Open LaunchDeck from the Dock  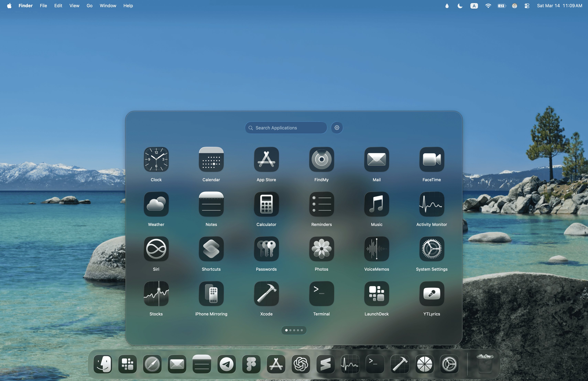point(127,364)
